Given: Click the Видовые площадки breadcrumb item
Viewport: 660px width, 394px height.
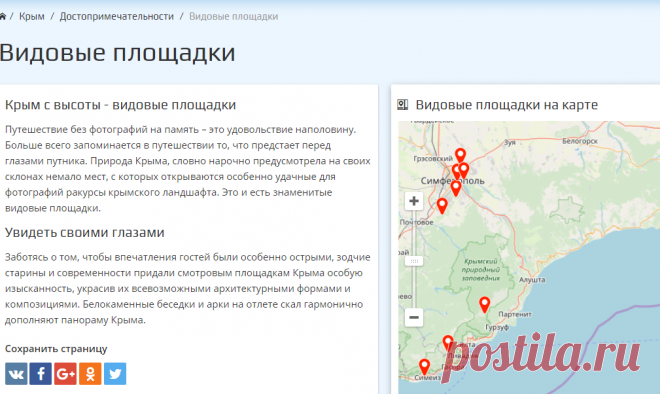Looking at the screenshot, I should coord(234,16).
